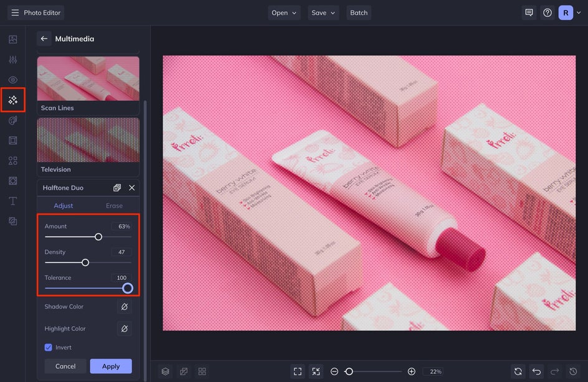Click the Amount 63% value field
This screenshot has width=588, height=382.
121,226
